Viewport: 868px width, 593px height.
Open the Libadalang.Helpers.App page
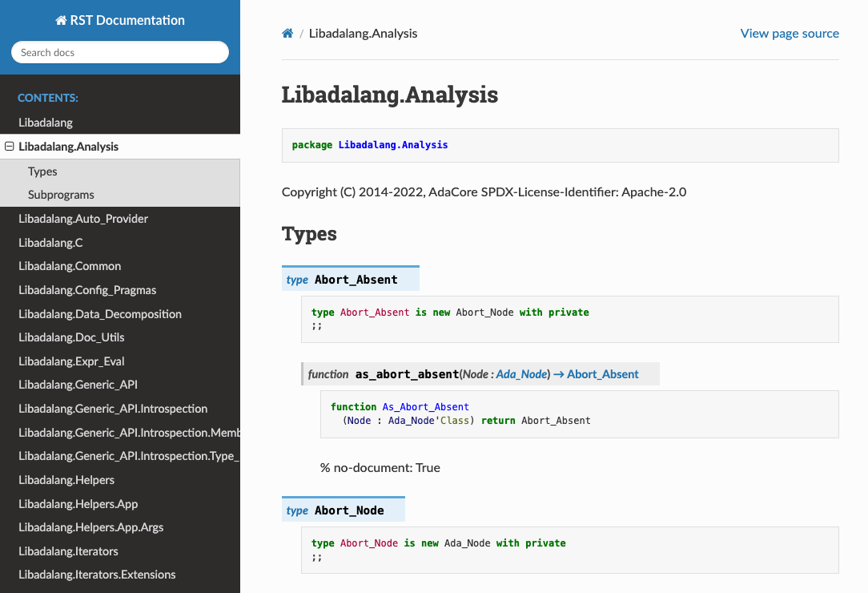78,503
